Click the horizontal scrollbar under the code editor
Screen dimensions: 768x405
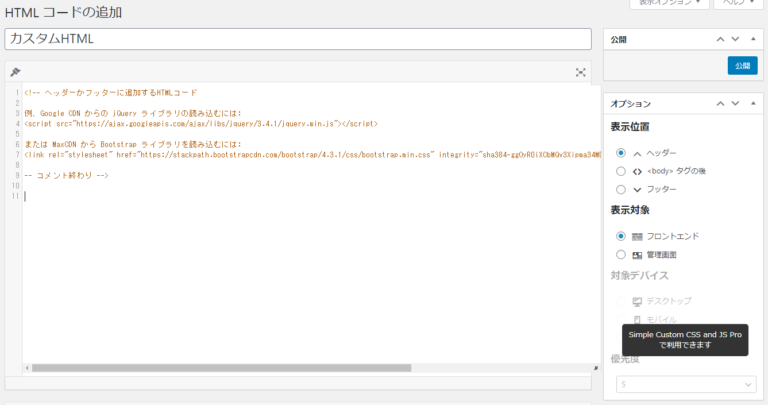coord(221,368)
